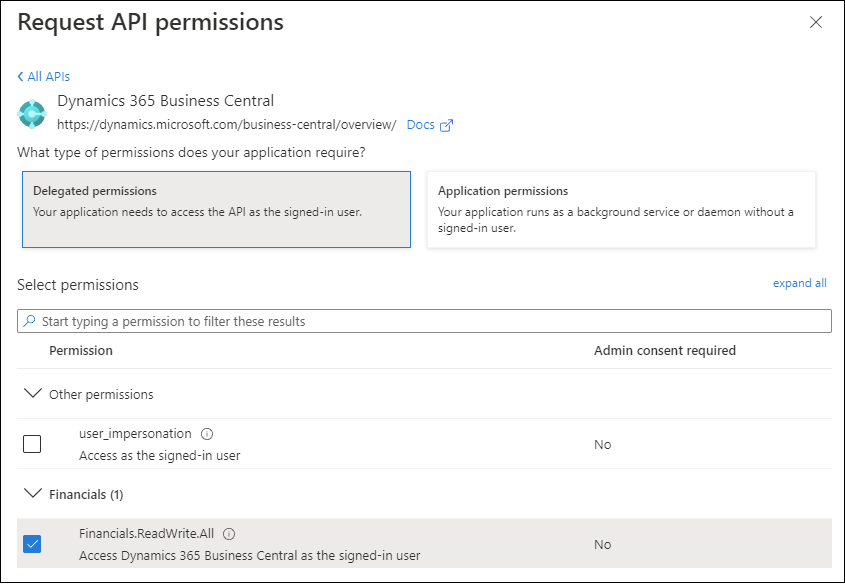Collapse the Financials (1) section
The width and height of the screenshot is (845, 584).
pos(32,494)
